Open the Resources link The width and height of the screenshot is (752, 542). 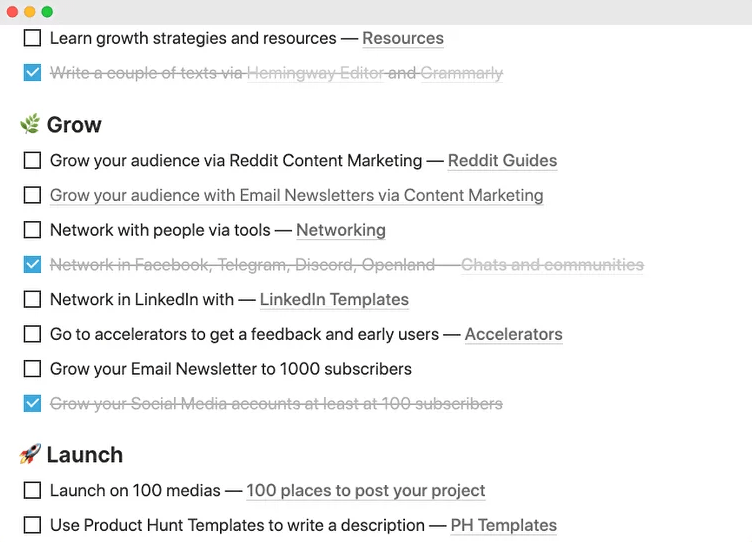pyautogui.click(x=402, y=38)
